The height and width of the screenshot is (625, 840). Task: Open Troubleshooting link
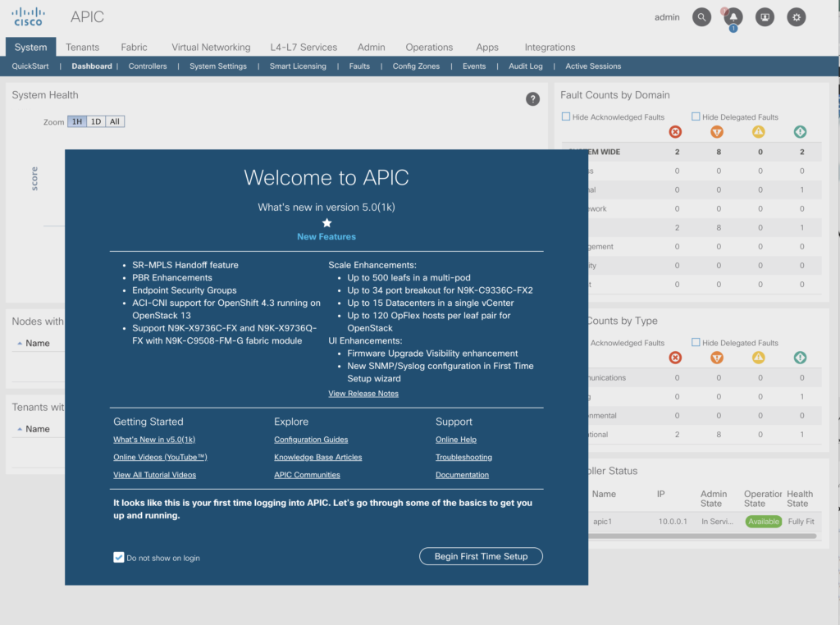[464, 458]
